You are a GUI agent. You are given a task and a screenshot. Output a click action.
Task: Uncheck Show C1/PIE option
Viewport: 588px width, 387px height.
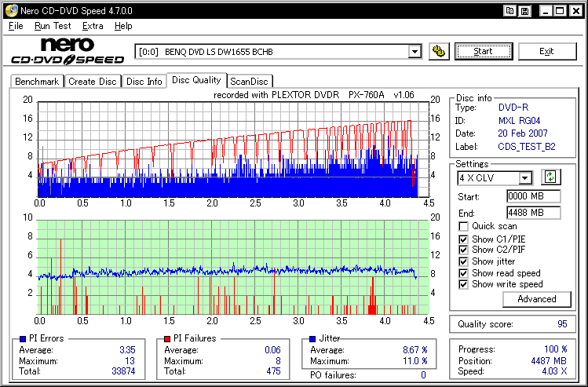pos(464,239)
